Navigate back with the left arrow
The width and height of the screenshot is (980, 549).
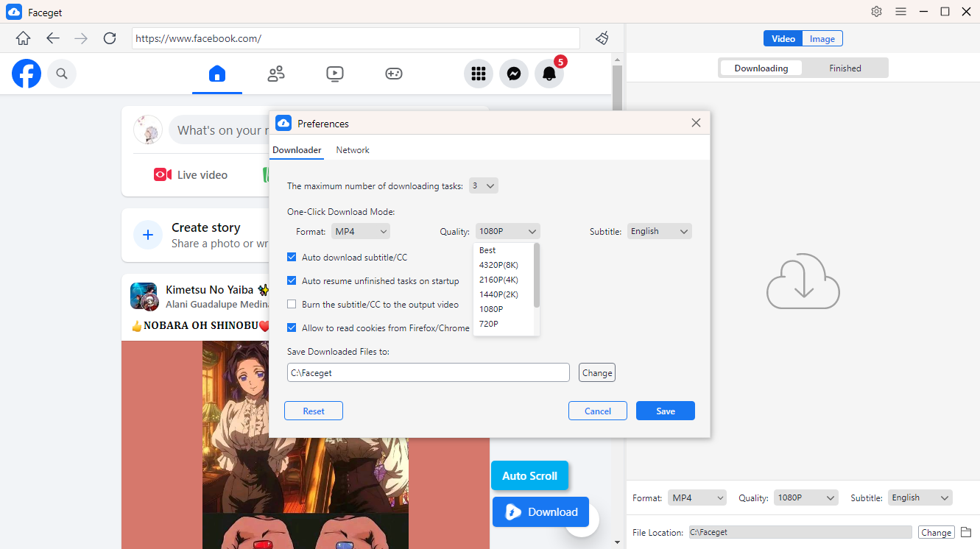(x=52, y=38)
